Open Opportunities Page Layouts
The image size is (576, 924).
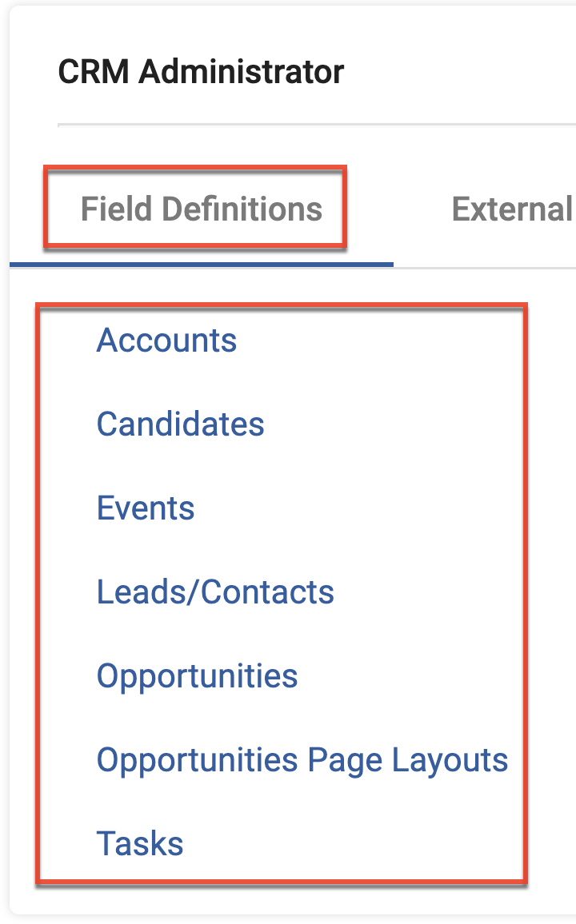tap(302, 760)
